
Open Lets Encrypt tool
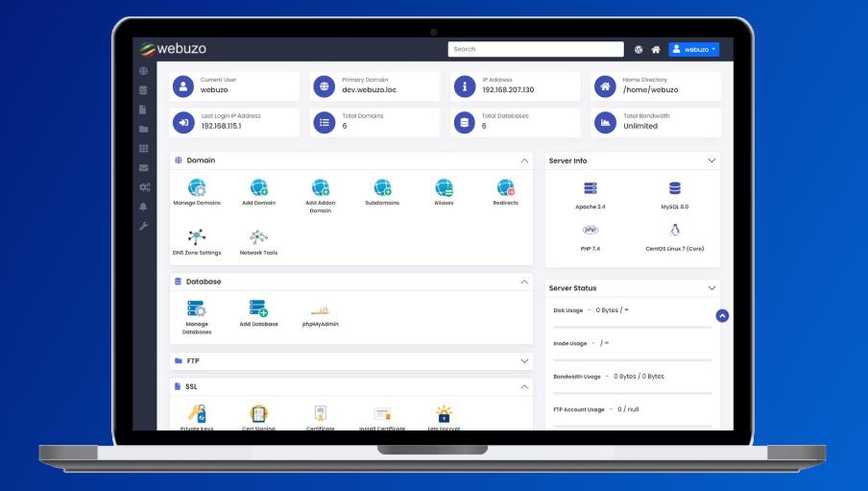tap(444, 413)
